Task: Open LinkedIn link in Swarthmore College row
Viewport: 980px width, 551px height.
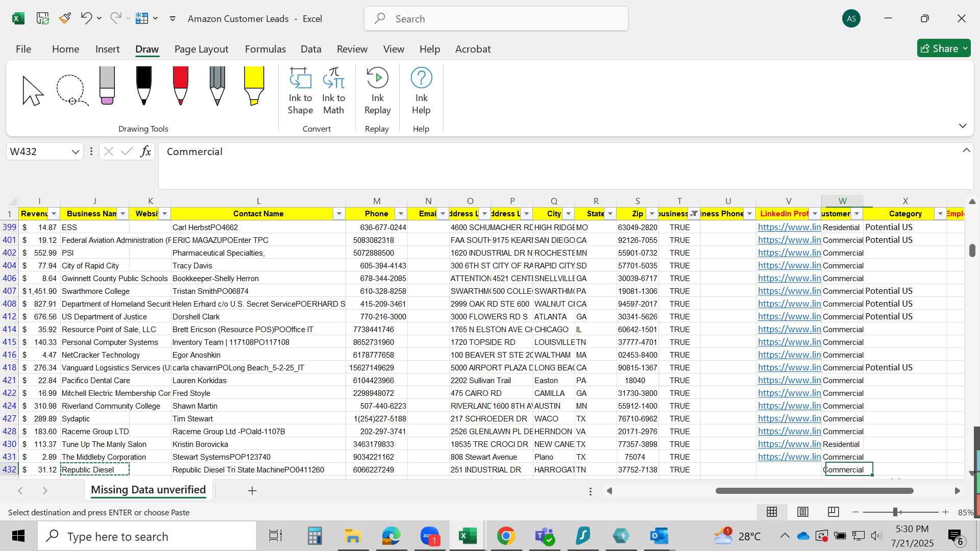Action: 789,291
